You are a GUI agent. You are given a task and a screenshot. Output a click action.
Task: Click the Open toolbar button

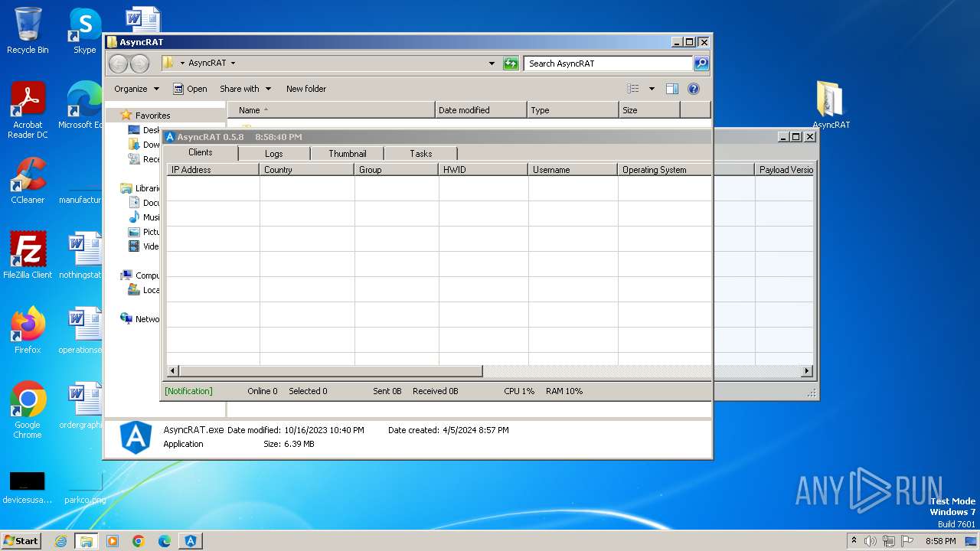190,89
